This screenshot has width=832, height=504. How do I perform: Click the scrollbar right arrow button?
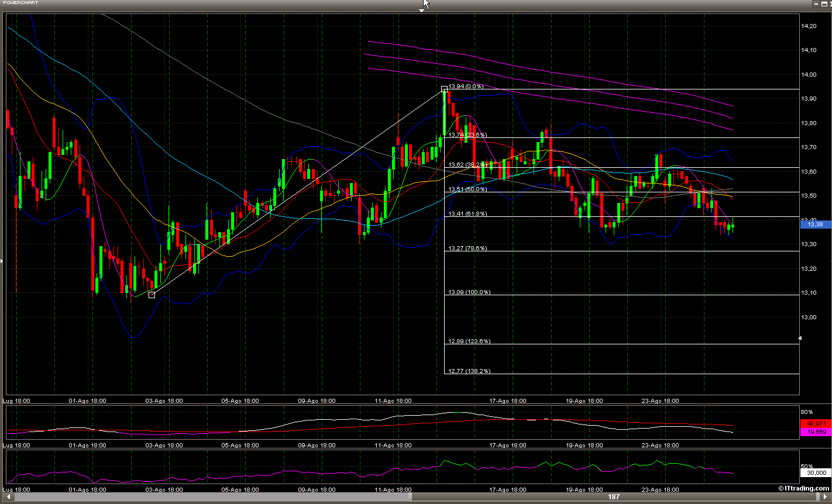click(x=824, y=497)
